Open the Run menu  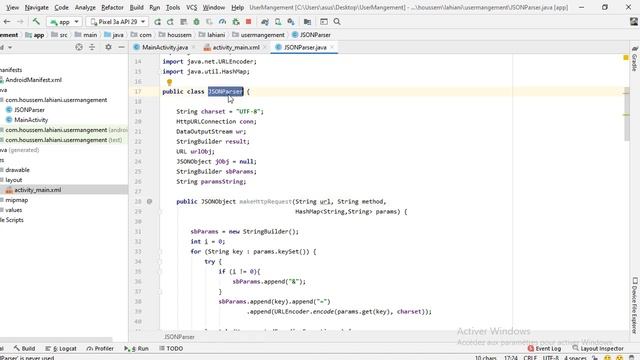pyautogui.click(x=155, y=7)
